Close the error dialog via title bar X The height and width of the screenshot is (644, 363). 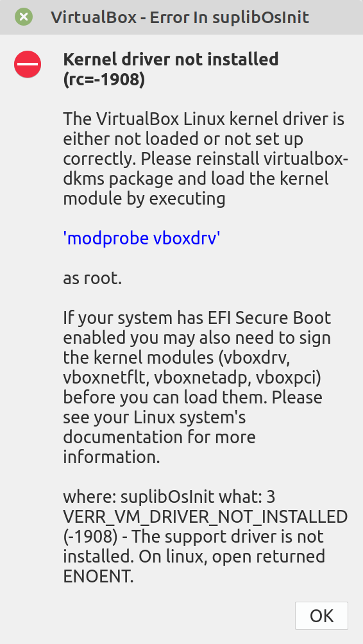tap(24, 17)
